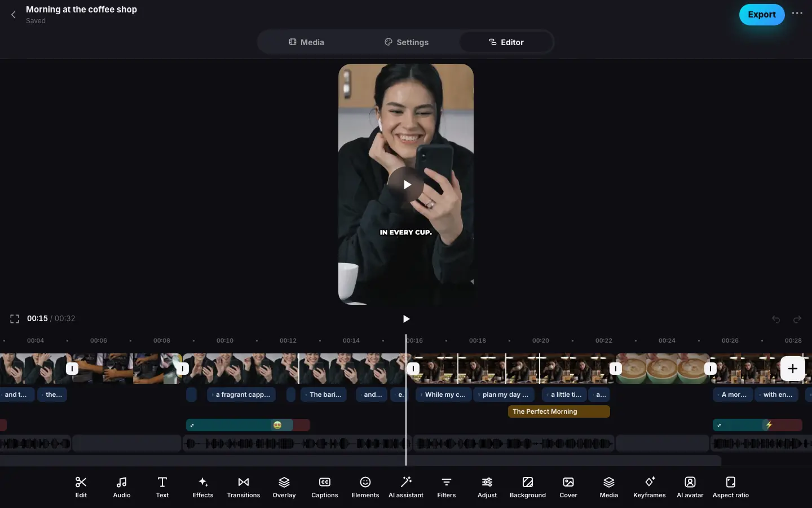Image resolution: width=812 pixels, height=508 pixels.
Task: Open the Captions tool
Action: pyautogui.click(x=325, y=487)
